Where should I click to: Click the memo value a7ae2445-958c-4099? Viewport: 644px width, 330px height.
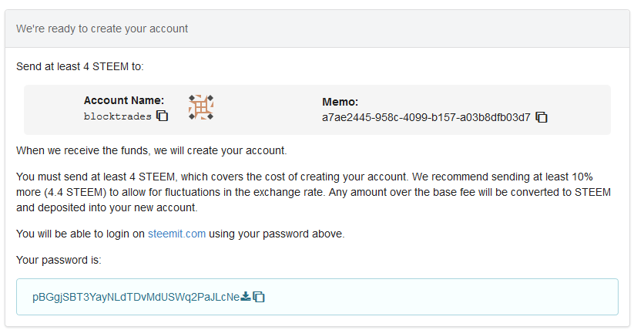coord(426,117)
